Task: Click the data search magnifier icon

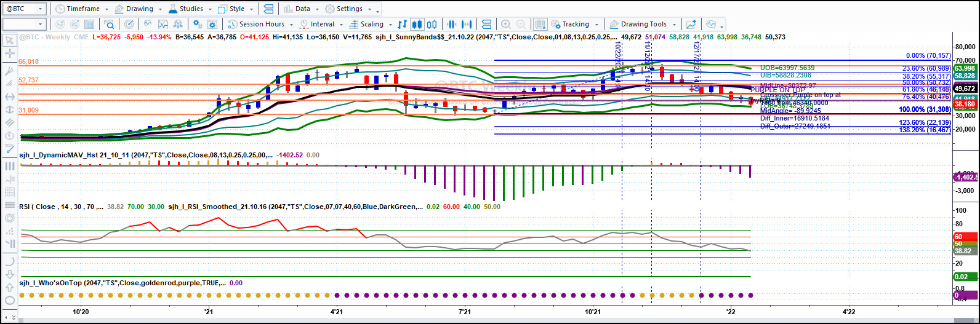Action: click(x=110, y=25)
